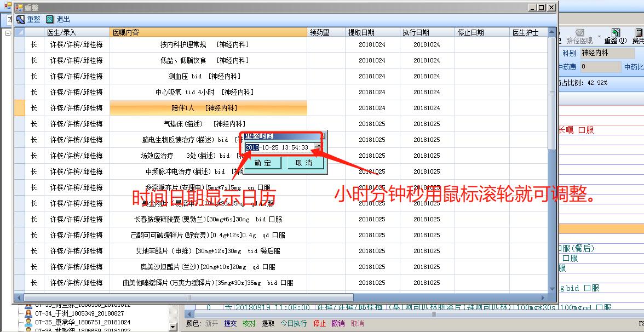Click the 今日执行 color legend label
The image size is (644, 332).
pyautogui.click(x=294, y=324)
